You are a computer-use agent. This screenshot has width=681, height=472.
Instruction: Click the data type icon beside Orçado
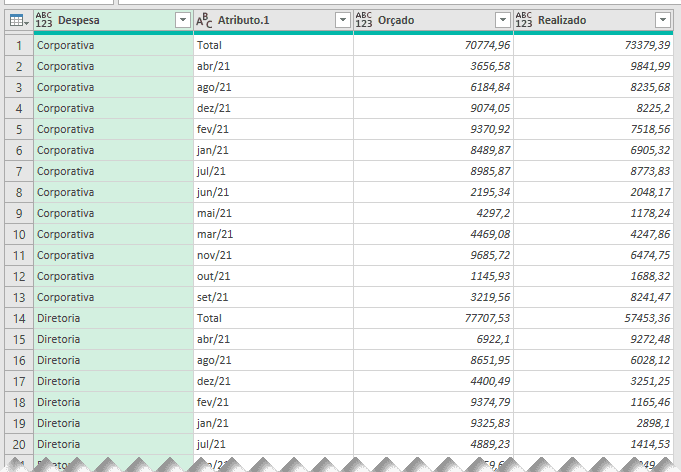pyautogui.click(x=363, y=20)
